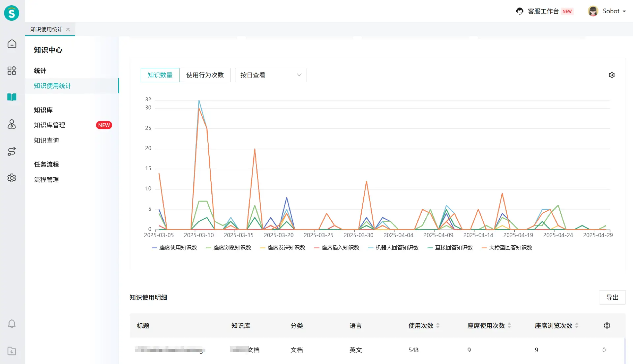Open the user management icon in sidebar
Screen dimensions: 633x364
(x=12, y=124)
